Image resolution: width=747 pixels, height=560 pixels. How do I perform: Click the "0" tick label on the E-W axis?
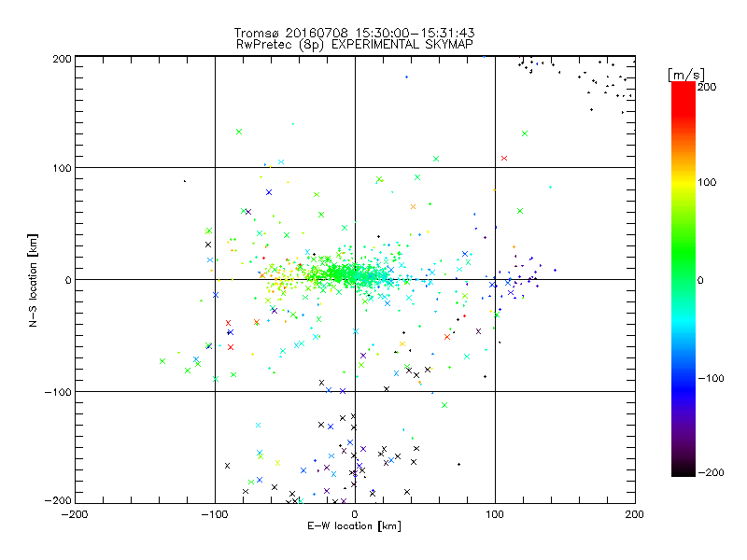(x=355, y=514)
